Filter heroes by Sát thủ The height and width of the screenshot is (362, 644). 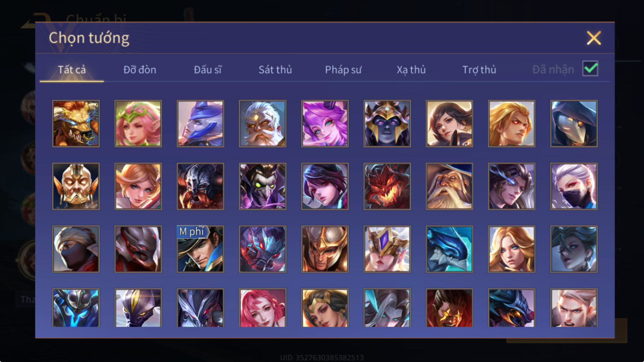(275, 70)
